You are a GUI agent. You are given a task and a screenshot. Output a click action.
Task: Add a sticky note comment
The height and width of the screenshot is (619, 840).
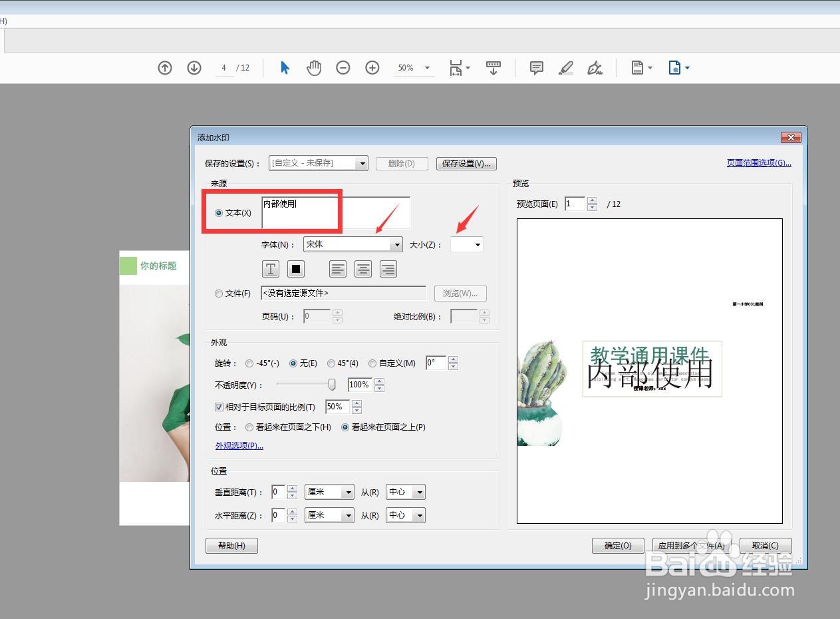tap(537, 68)
